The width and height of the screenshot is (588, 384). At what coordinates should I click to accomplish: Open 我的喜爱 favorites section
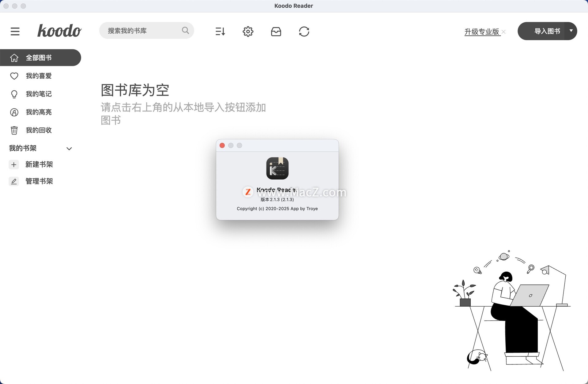(x=39, y=76)
